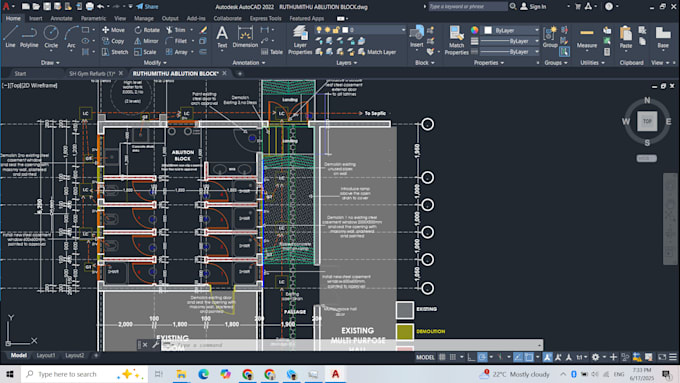680x383 pixels.
Task: Expand the Draw panel dropdown
Action: click(x=50, y=63)
